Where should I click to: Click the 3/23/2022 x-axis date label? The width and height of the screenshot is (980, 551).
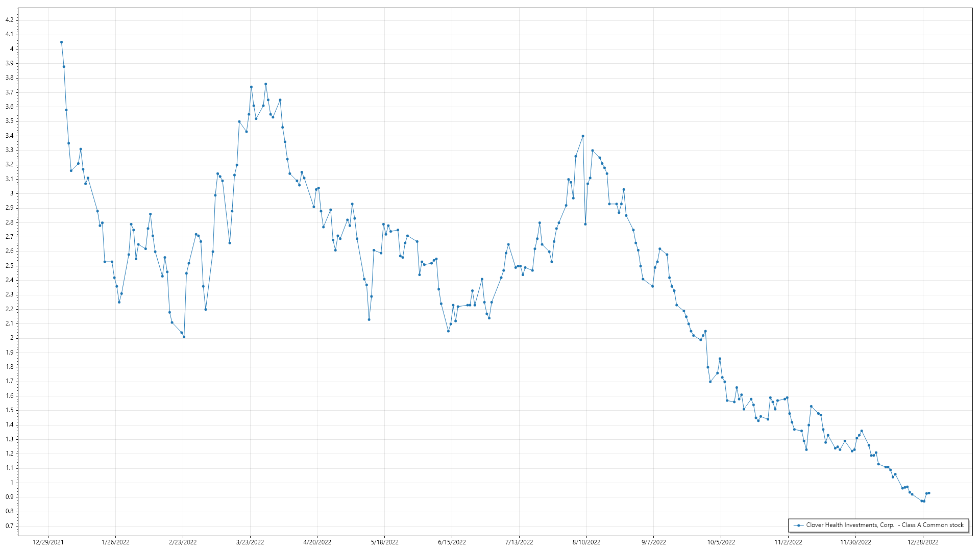[250, 542]
